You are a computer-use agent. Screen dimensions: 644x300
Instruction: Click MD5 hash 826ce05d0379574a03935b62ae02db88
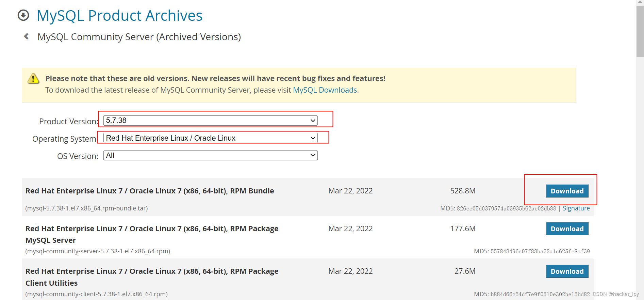pos(506,209)
